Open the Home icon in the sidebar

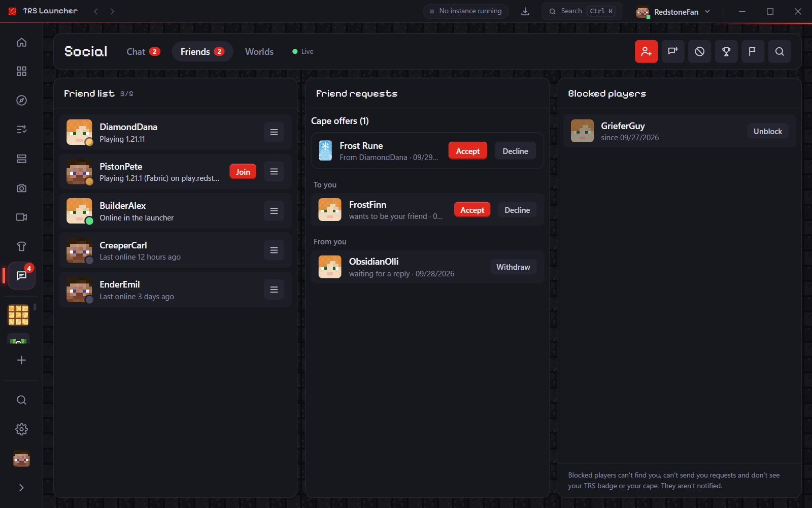[21, 42]
